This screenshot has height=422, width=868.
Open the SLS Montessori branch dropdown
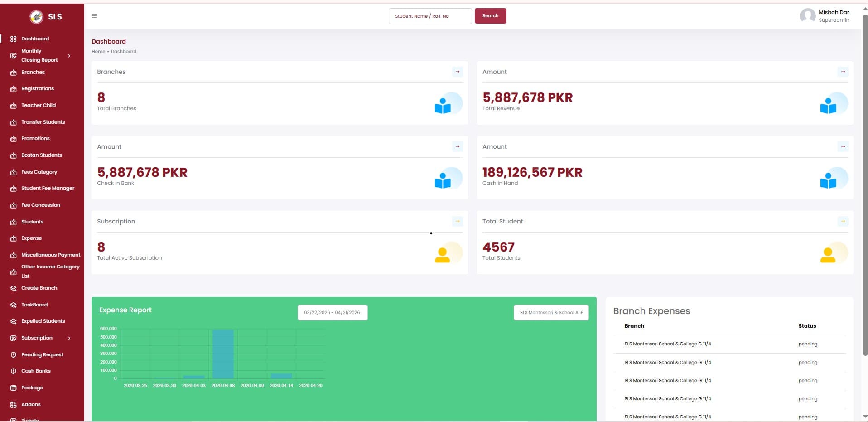pos(551,313)
